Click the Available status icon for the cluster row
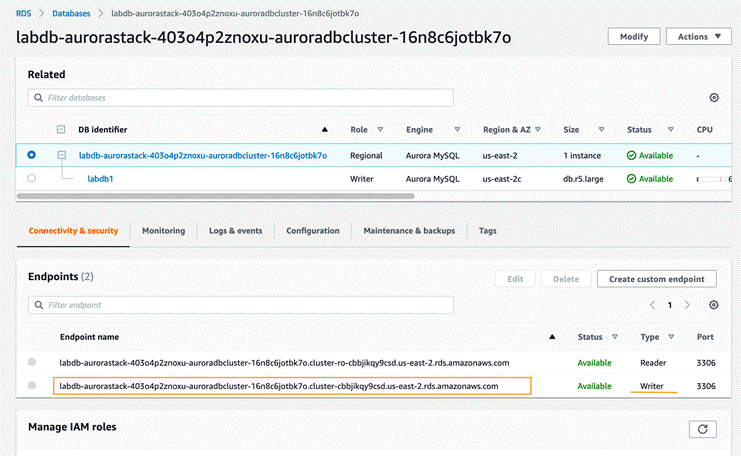This screenshot has width=741, height=456. tap(631, 155)
